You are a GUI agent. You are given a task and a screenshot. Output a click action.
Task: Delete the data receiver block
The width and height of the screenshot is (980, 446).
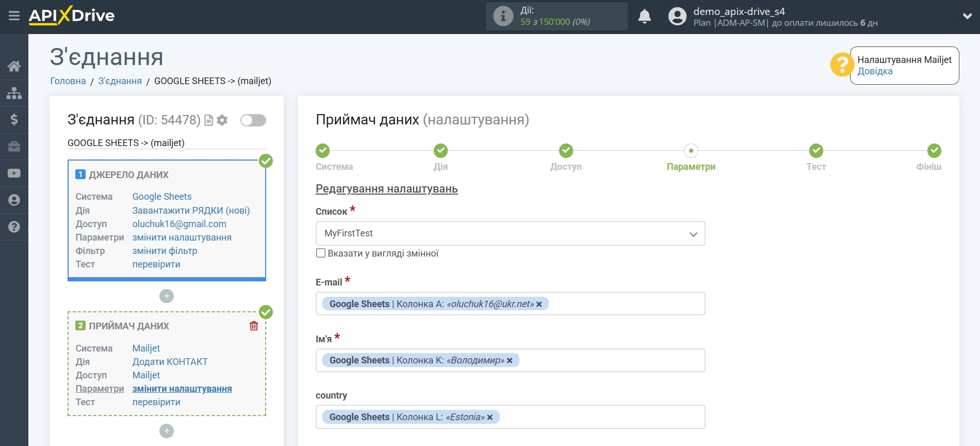254,326
